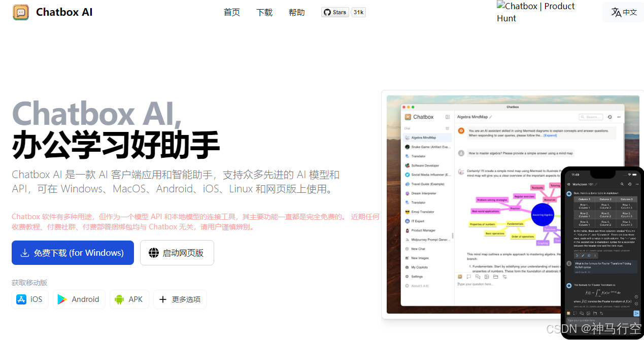Click 免费下载 (for Windows) button
The width and height of the screenshot is (644, 340).
coord(73,253)
